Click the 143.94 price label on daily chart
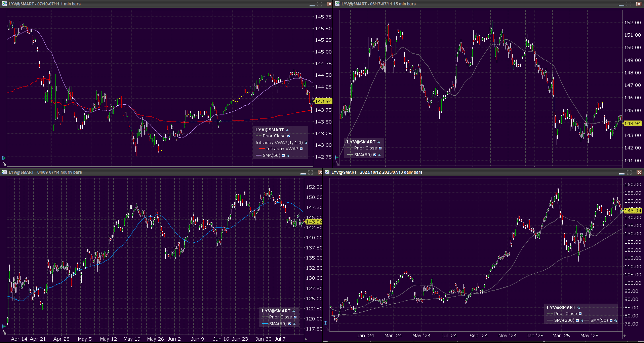 [x=633, y=211]
